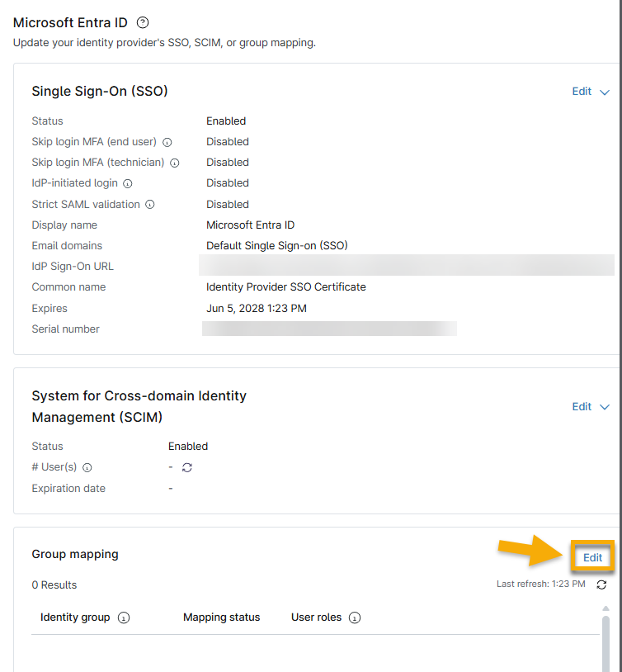Select the '0 Results' text
This screenshot has height=672, width=622.
(x=54, y=585)
